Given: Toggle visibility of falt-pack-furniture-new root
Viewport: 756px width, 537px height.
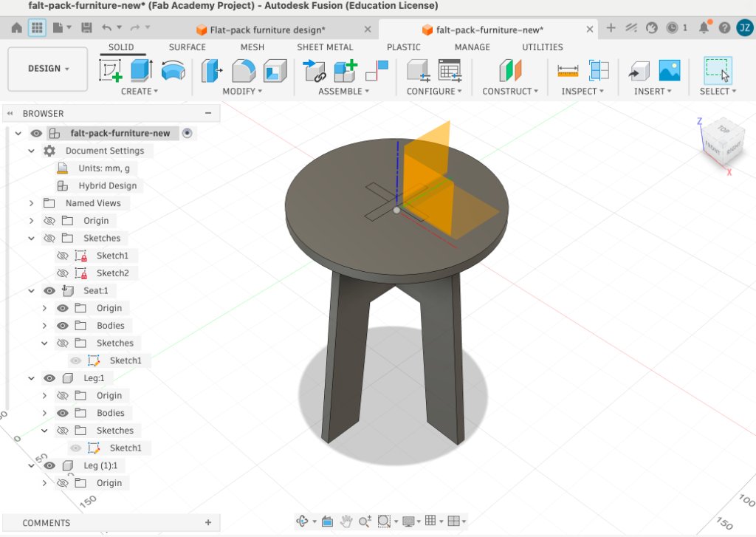Looking at the screenshot, I should (x=36, y=133).
